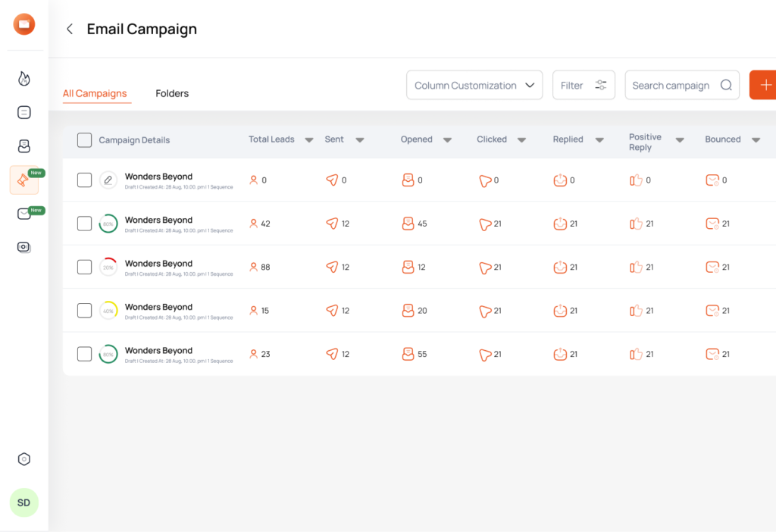Select the camera icon in the sidebar

(x=23, y=246)
